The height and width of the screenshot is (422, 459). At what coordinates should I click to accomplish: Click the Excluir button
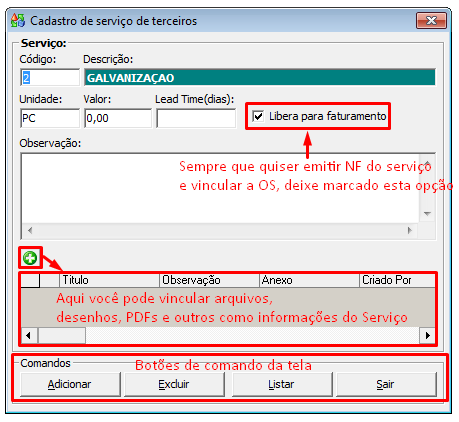click(x=174, y=384)
